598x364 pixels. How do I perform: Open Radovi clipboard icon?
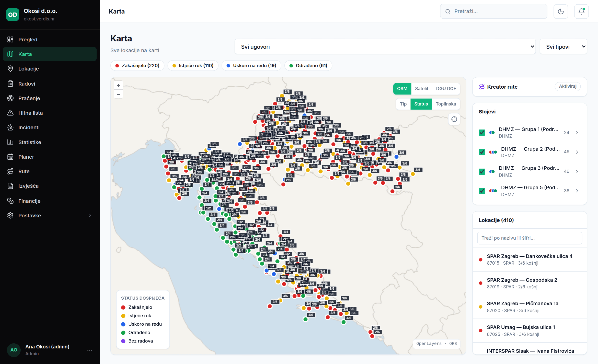[10, 84]
